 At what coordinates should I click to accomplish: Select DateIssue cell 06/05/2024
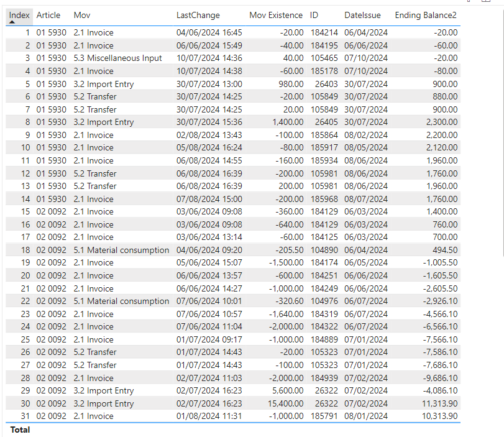[366, 263]
